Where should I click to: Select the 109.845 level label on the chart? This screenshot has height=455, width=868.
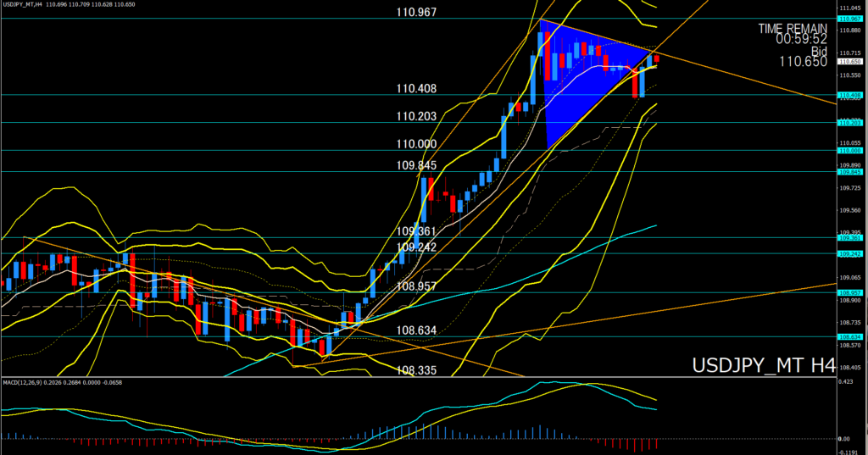click(416, 165)
